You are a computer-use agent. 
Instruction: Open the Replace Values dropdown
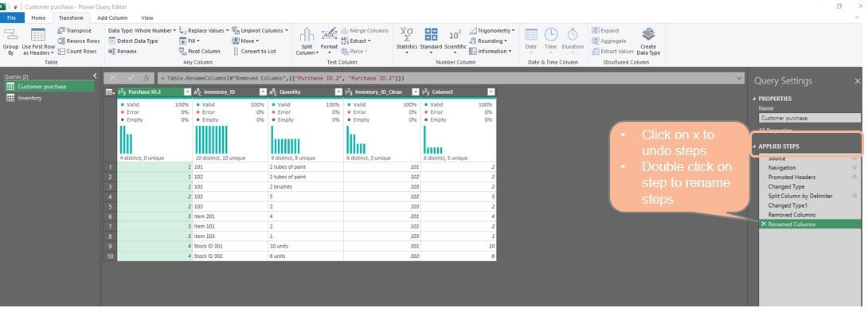[204, 30]
